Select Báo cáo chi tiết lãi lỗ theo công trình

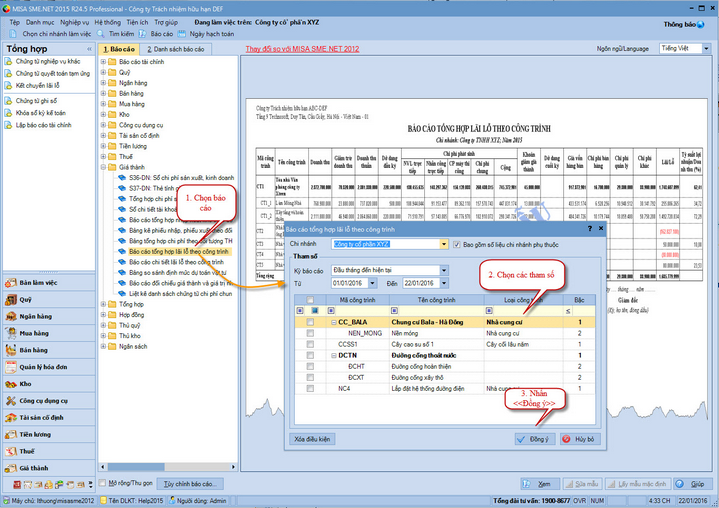(x=177, y=262)
